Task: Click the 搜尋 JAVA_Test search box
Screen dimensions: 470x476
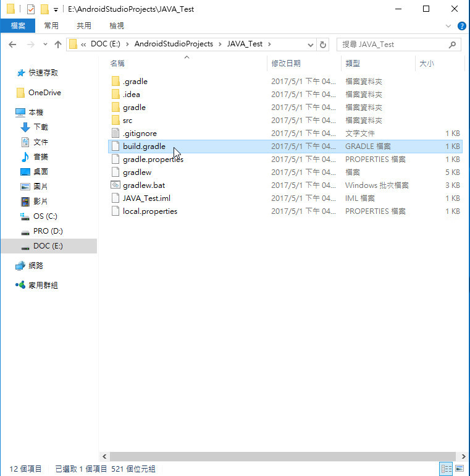Action: click(394, 45)
